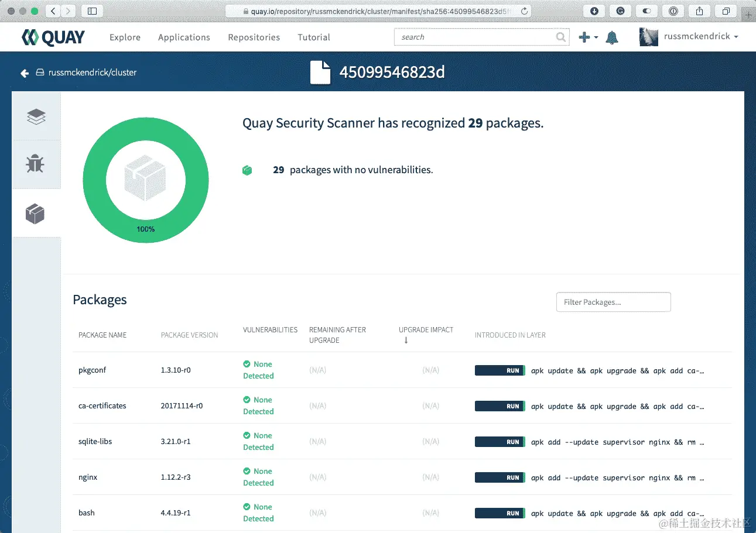This screenshot has width=756, height=533.
Task: Click Safari forward button
Action: 69,11
